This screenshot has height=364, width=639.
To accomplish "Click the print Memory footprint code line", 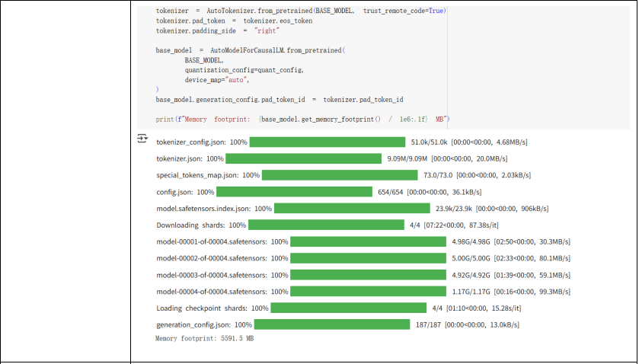I will click(303, 120).
